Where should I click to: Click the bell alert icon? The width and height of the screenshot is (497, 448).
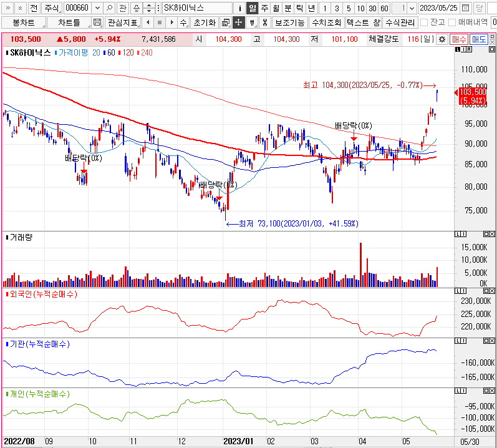[137, 8]
